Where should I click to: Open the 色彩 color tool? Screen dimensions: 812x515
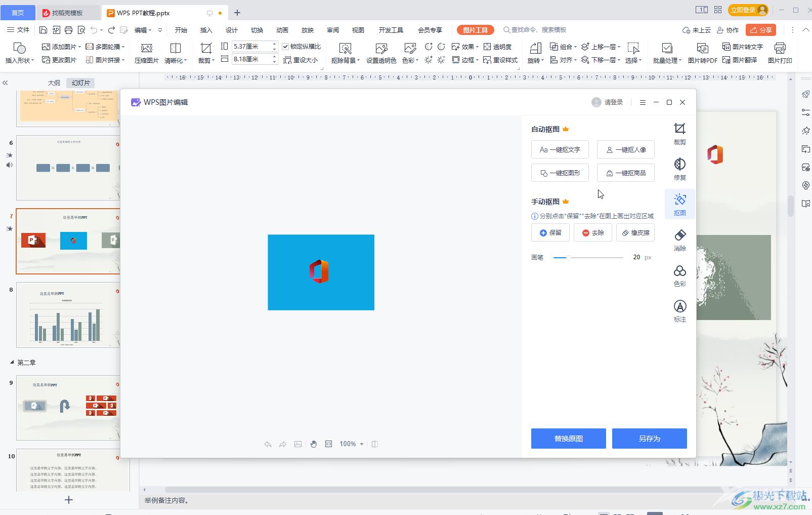pyautogui.click(x=679, y=275)
